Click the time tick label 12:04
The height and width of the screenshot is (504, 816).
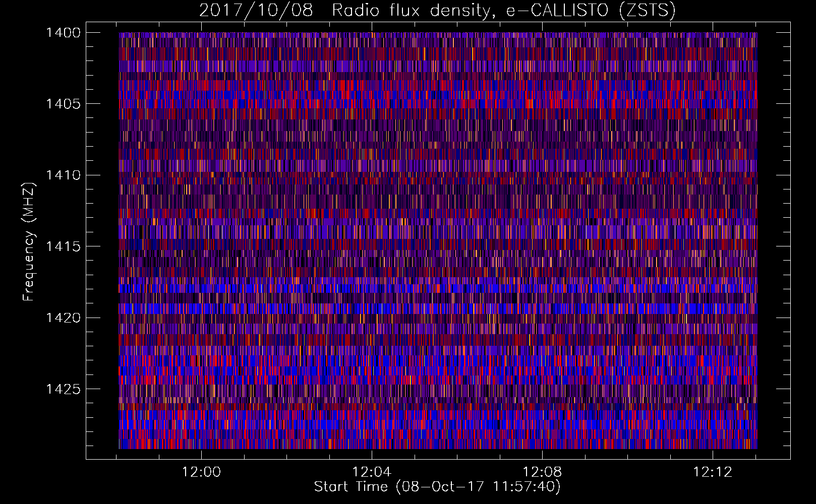click(x=372, y=472)
